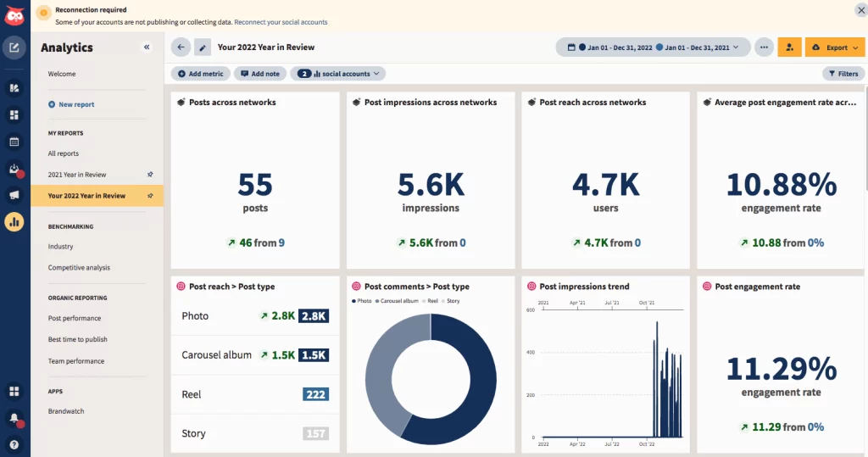Viewport: 868px width, 457px height.
Task: Expand the Export dropdown
Action: pos(835,47)
